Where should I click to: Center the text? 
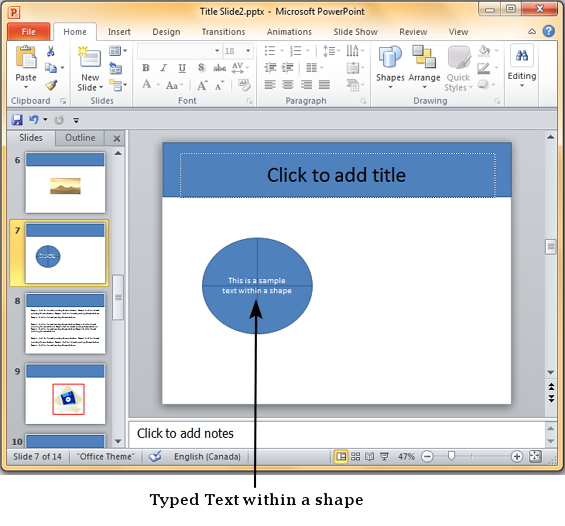point(288,85)
